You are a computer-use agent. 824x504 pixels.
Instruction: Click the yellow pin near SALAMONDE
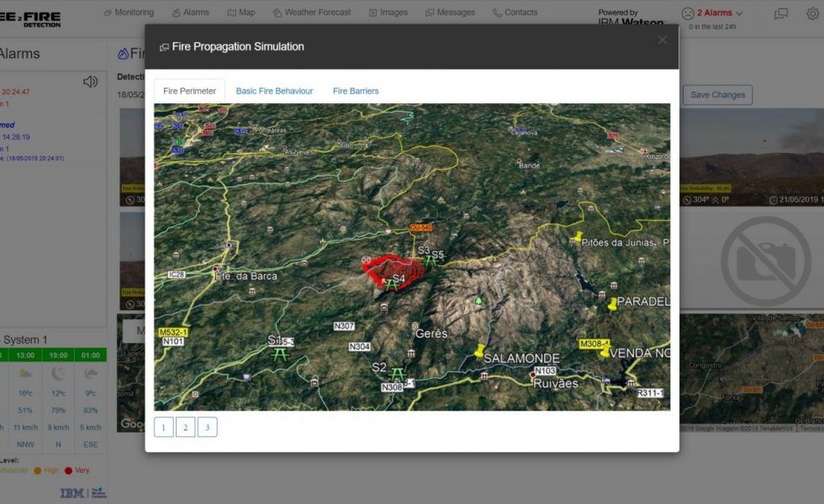(x=479, y=349)
